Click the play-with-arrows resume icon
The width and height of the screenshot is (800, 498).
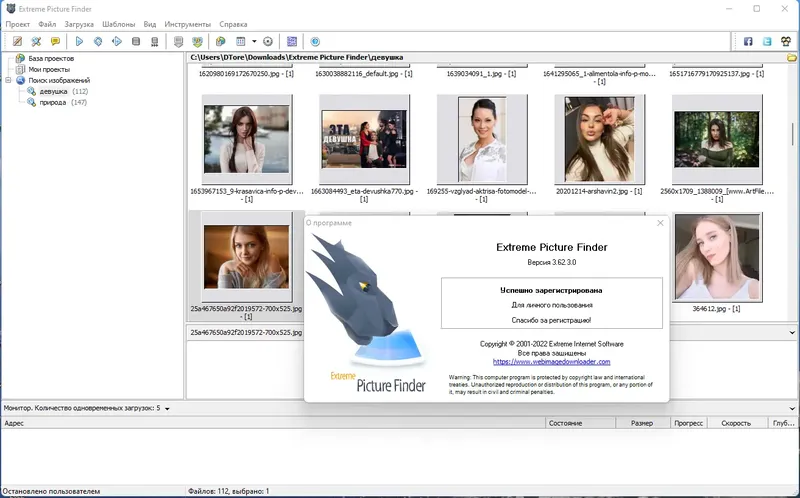pos(117,41)
